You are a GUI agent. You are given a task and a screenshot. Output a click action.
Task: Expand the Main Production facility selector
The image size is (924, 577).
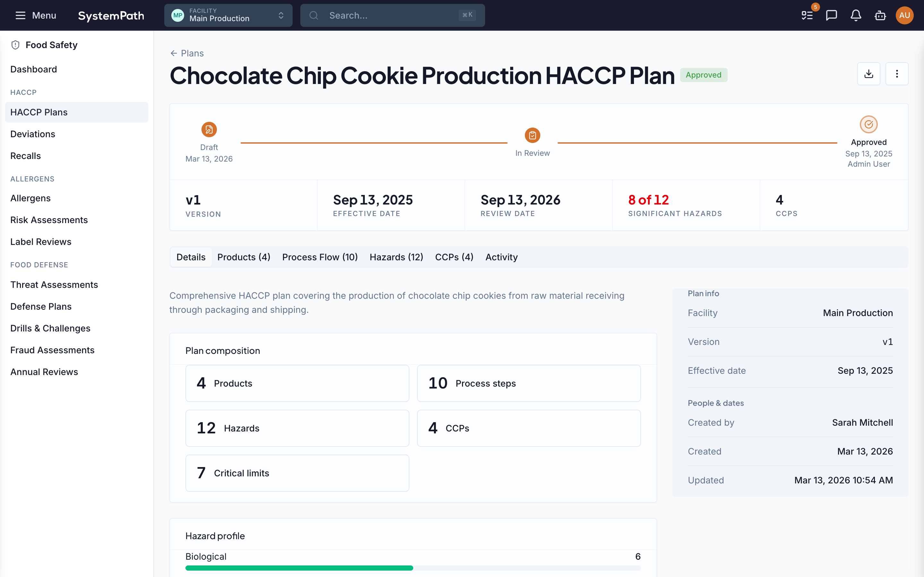click(228, 15)
